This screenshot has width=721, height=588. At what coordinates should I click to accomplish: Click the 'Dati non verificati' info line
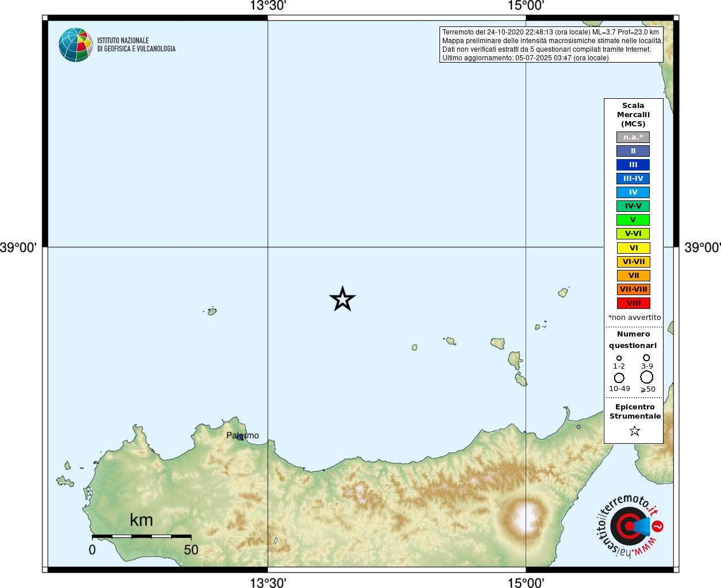[546, 49]
